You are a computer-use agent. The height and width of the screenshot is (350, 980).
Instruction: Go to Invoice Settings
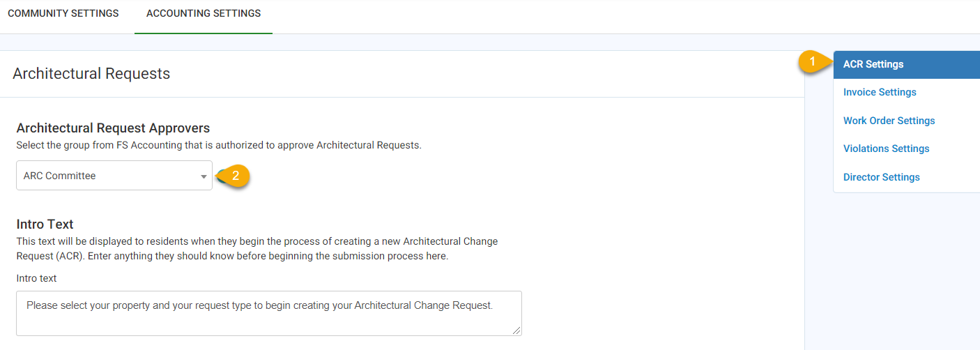pyautogui.click(x=880, y=92)
